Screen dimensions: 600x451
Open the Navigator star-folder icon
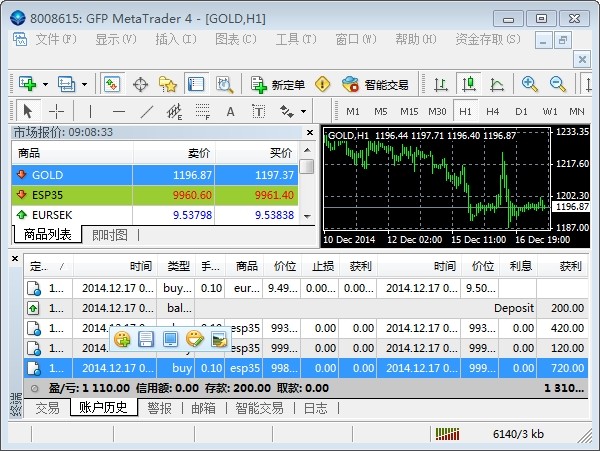click(x=167, y=85)
